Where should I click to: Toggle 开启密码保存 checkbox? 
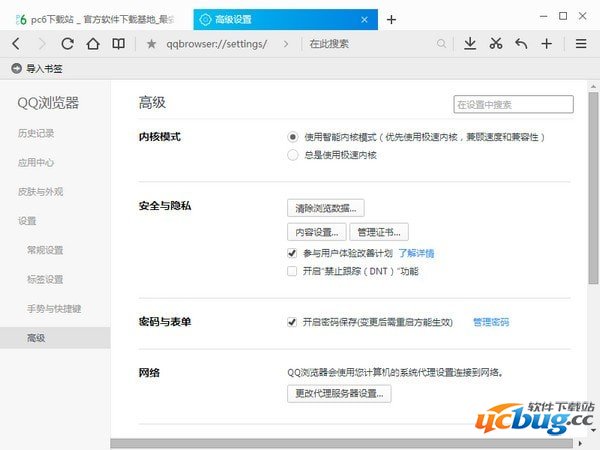coord(292,322)
